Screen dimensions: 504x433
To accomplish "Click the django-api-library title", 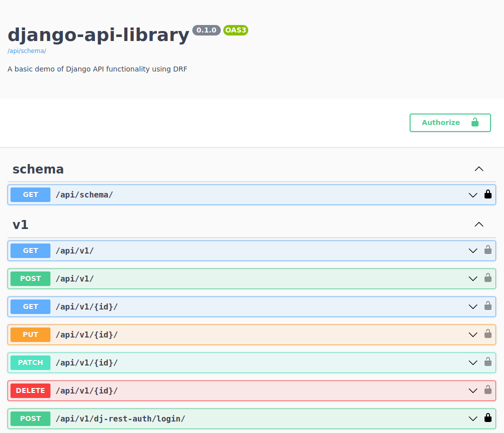I will tap(98, 34).
